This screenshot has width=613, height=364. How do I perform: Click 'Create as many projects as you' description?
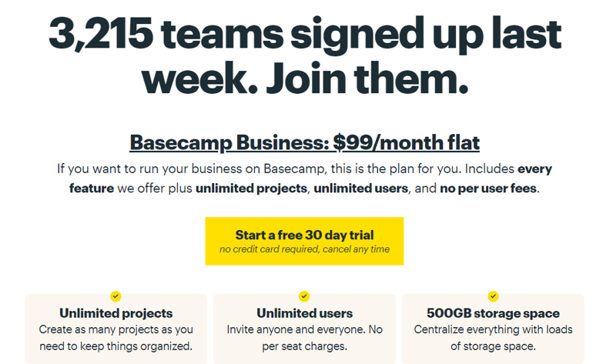[116, 329]
